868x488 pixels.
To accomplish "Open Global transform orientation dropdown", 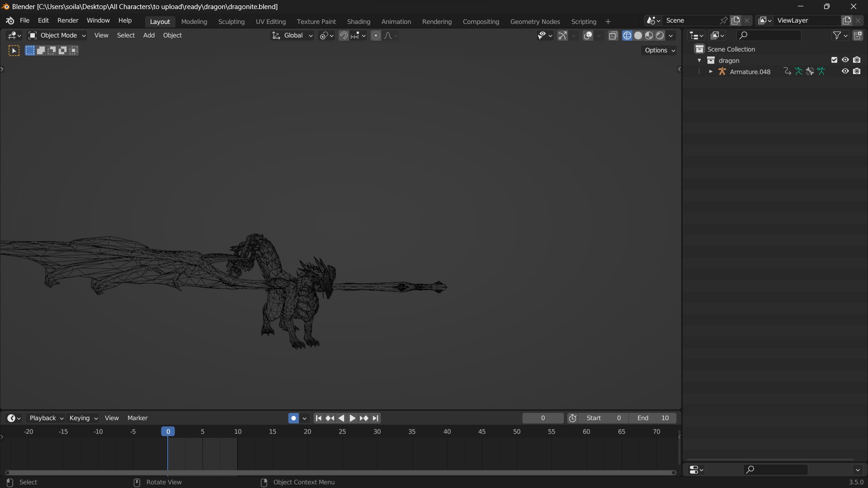I will pyautogui.click(x=292, y=36).
